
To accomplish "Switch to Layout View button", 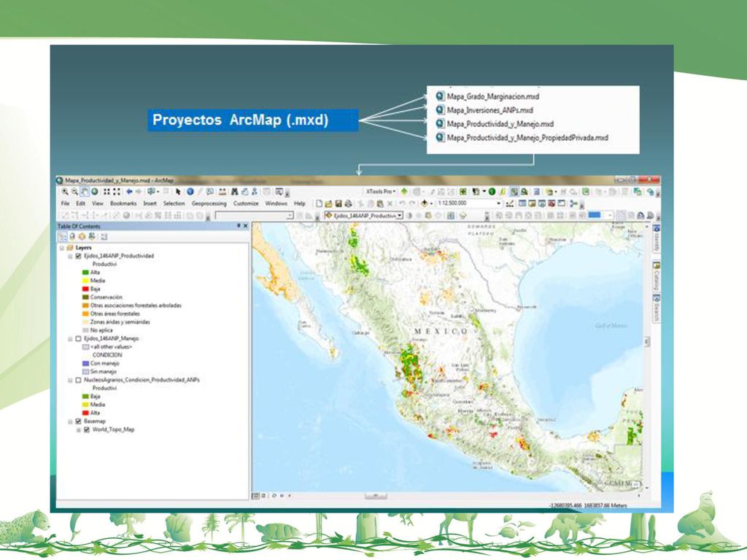I will (x=263, y=496).
